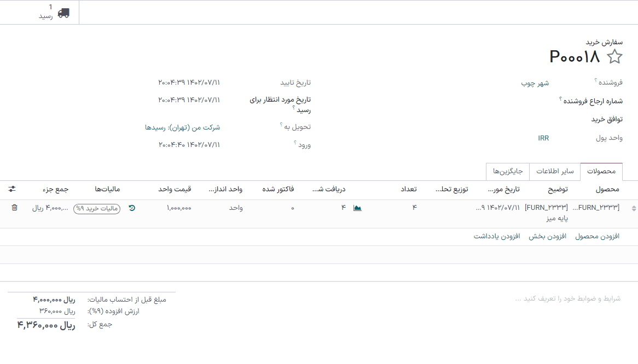Open the vendor dropdown showing 'شهر چوب'

click(535, 82)
